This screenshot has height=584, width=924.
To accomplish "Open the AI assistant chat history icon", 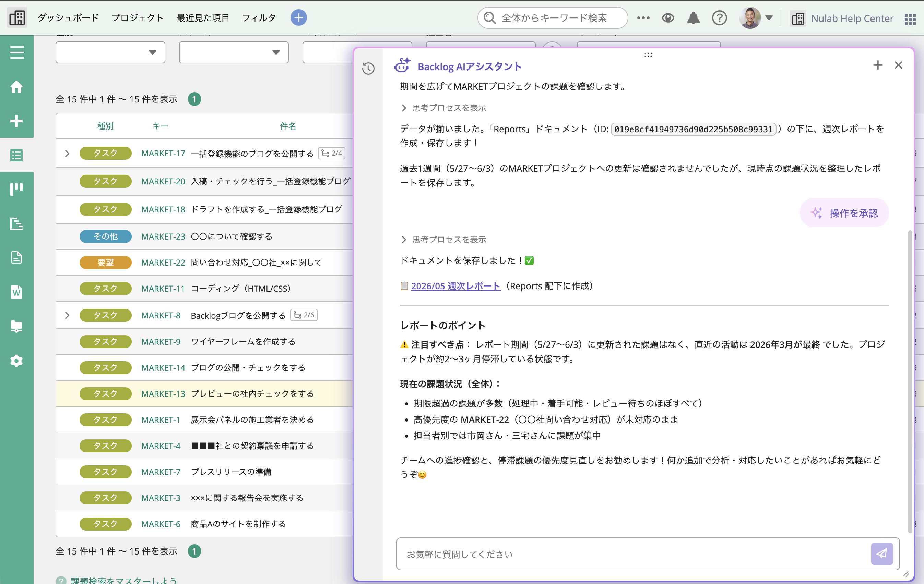I will click(x=368, y=68).
